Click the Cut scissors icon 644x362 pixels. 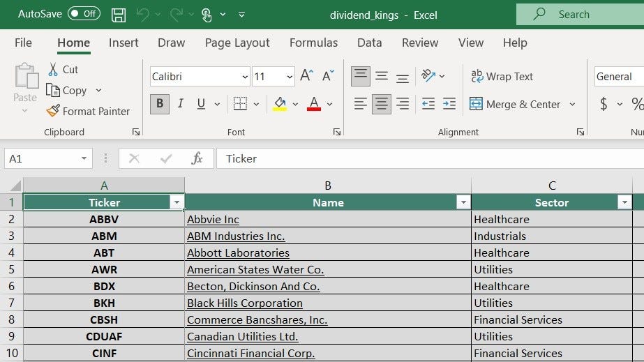point(53,69)
